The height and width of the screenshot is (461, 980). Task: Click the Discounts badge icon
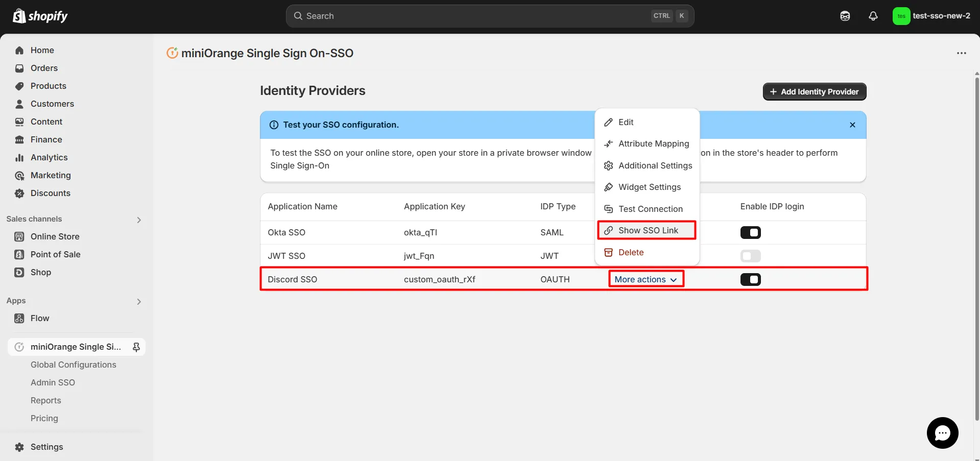point(19,193)
